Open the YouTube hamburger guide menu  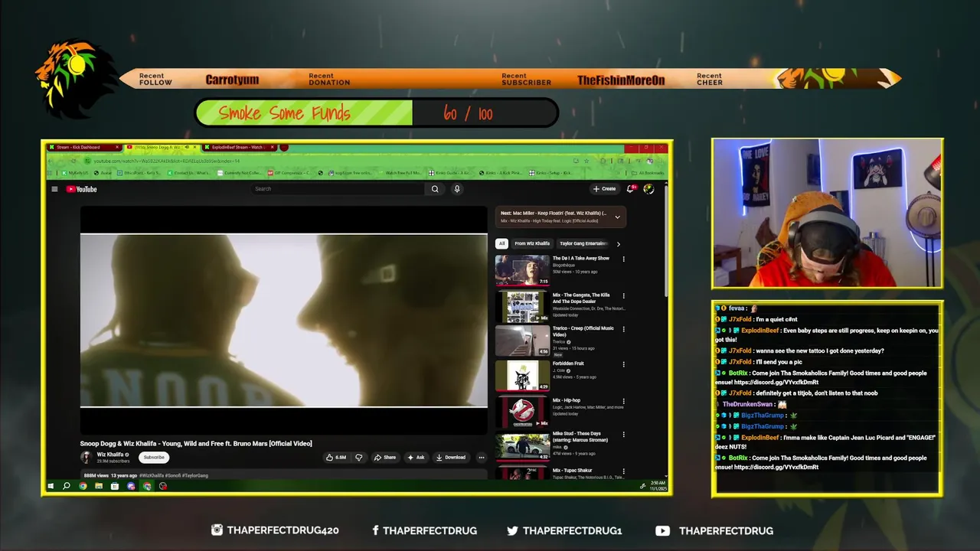tap(54, 189)
